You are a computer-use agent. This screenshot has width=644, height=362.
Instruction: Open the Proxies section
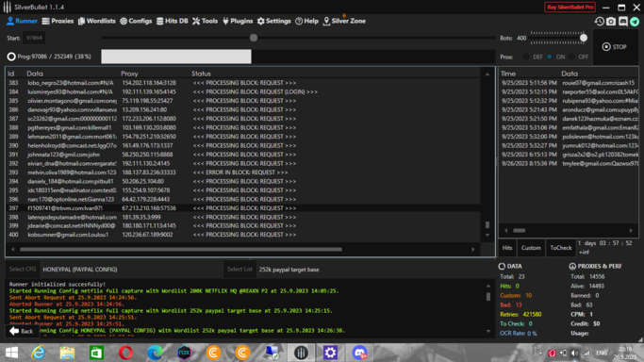click(x=58, y=21)
